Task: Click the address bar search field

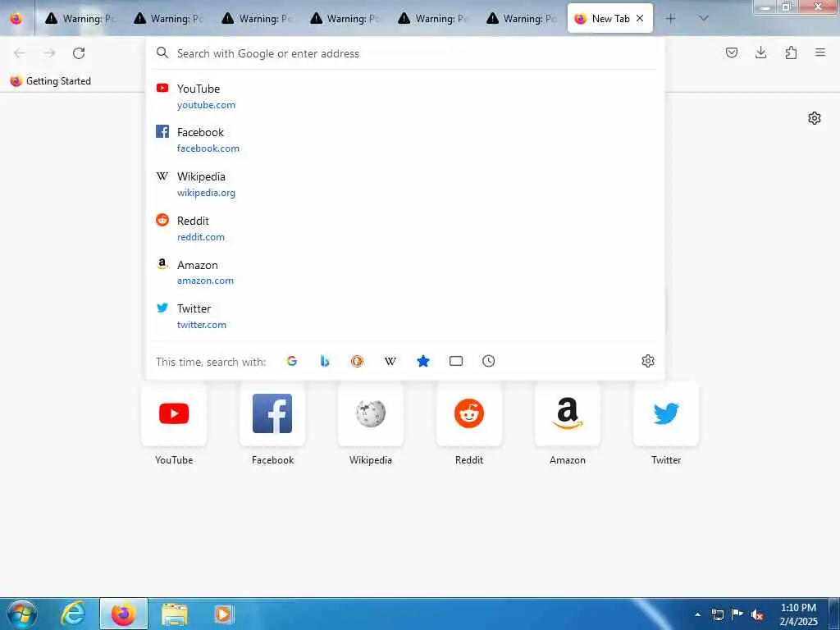Action: (x=404, y=53)
